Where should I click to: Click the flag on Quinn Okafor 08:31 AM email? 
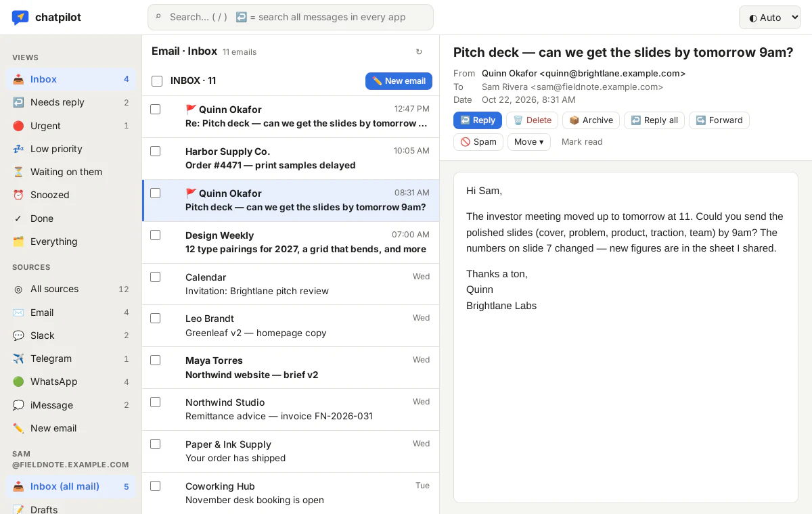(191, 193)
